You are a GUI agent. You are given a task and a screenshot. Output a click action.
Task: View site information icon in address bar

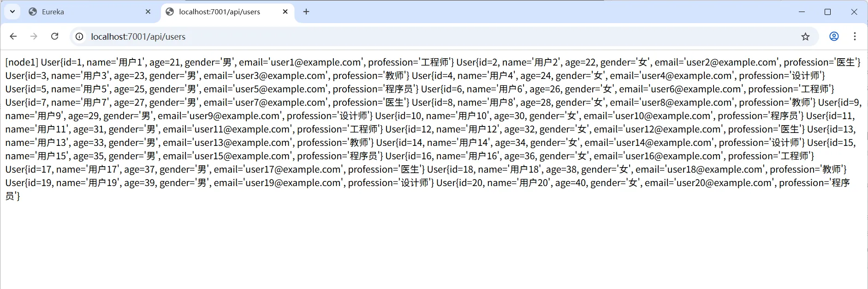tap(79, 36)
